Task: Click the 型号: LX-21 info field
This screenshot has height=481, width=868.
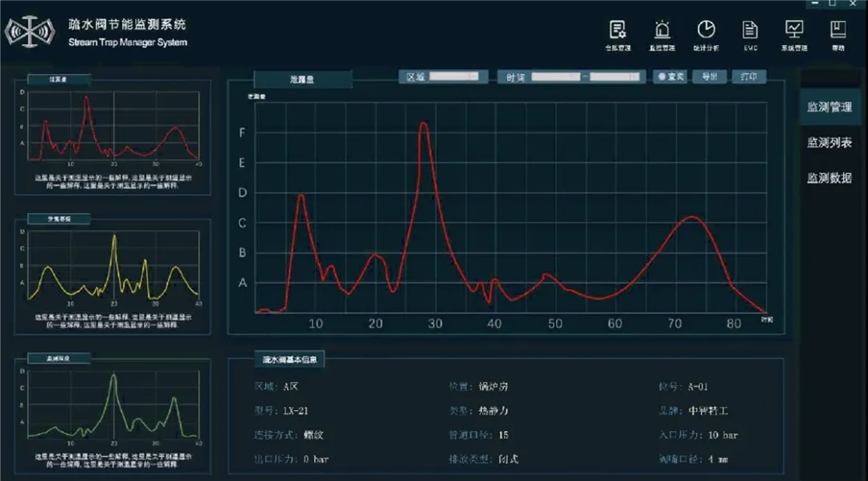Action: (x=281, y=411)
